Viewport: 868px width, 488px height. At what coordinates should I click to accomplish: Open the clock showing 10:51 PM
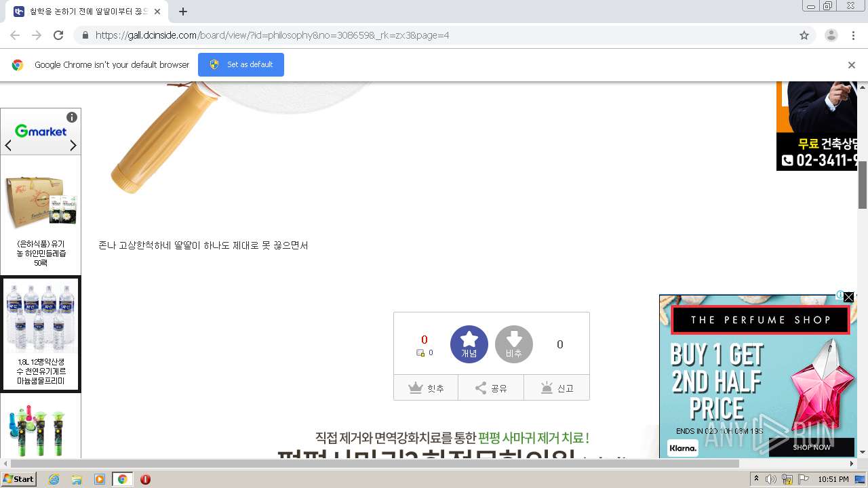tap(833, 479)
